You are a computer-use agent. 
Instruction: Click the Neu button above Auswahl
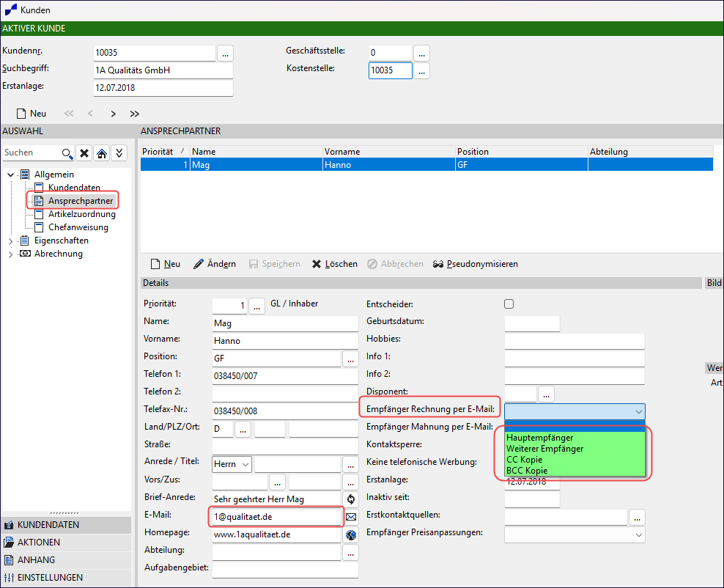pyautogui.click(x=32, y=114)
